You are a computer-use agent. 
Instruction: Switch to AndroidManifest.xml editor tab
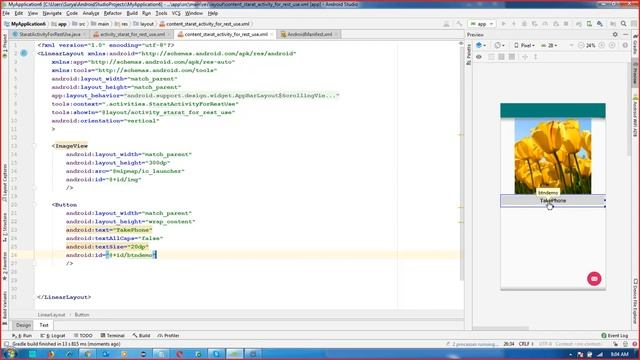309,35
